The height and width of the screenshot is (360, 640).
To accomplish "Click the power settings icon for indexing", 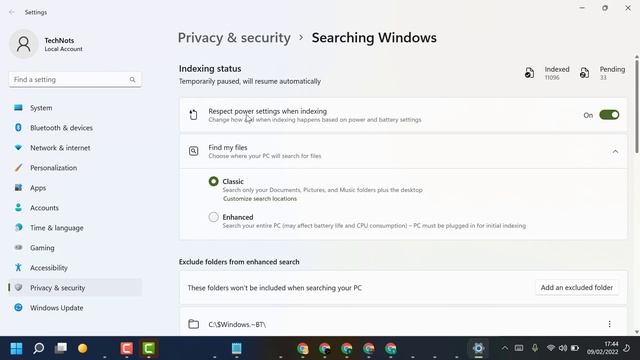I will coord(193,115).
